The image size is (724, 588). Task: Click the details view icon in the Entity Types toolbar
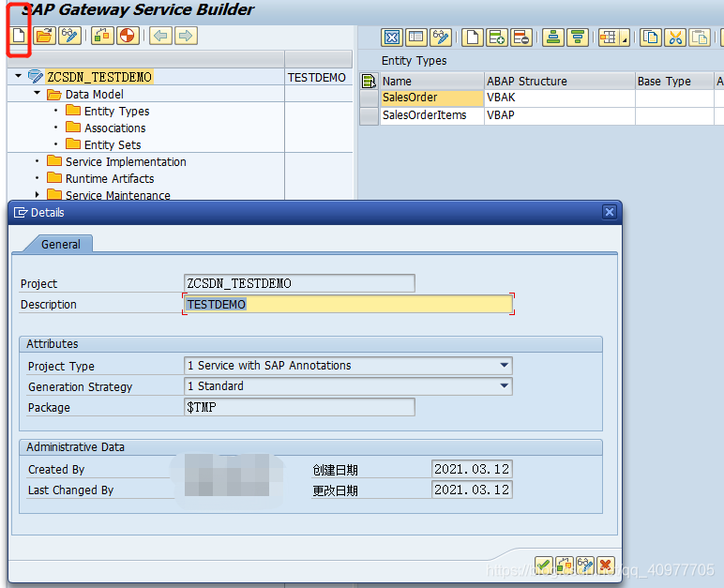(416, 38)
